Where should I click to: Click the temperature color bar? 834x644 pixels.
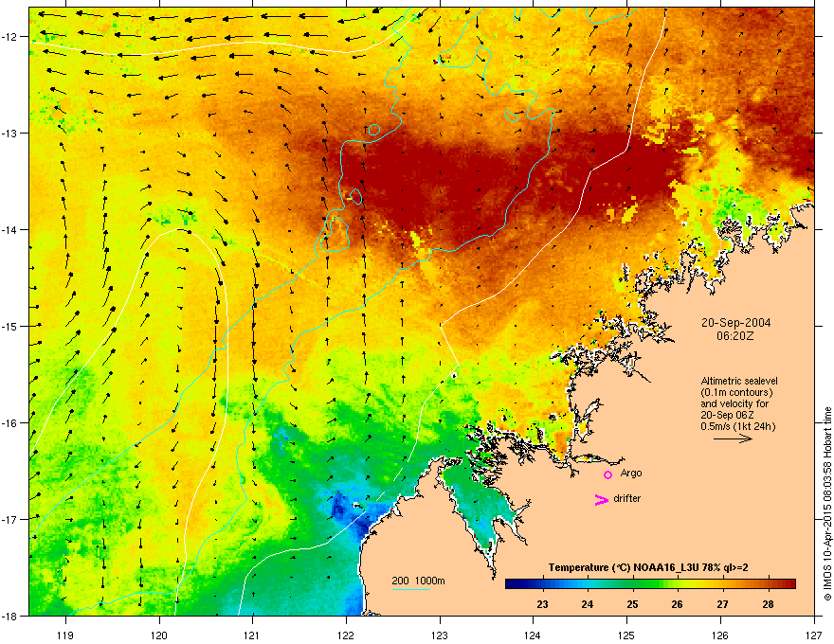pyautogui.click(x=650, y=584)
